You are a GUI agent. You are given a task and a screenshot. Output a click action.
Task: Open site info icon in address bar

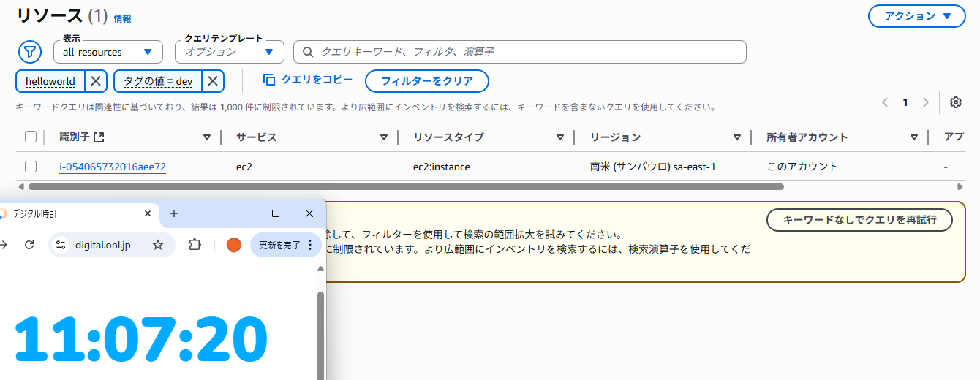click(61, 245)
